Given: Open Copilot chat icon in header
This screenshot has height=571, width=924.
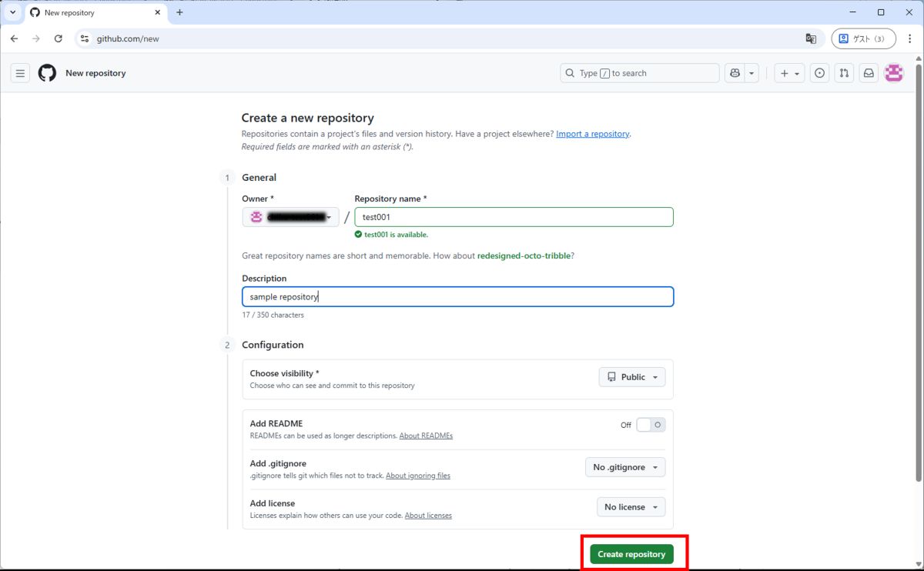Looking at the screenshot, I should [735, 73].
